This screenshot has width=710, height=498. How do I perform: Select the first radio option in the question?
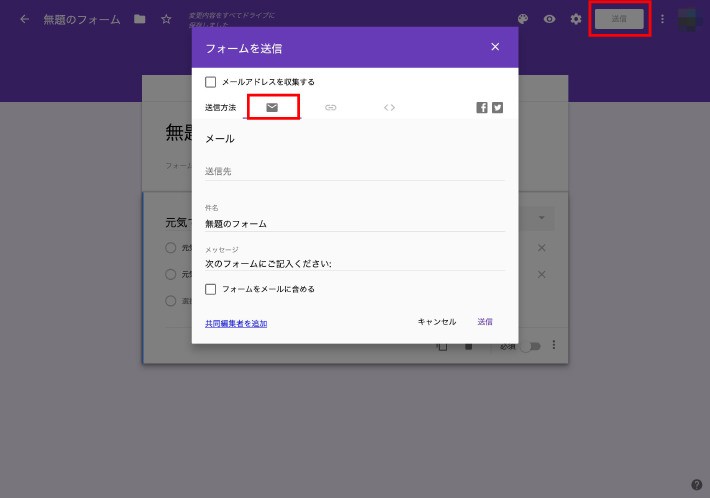click(x=171, y=248)
